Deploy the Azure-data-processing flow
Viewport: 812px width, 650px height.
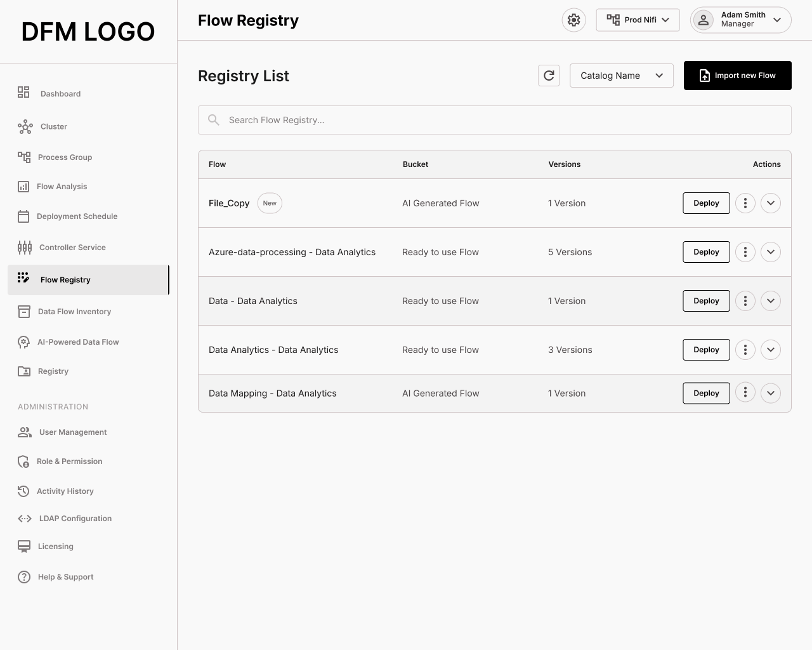[706, 252]
